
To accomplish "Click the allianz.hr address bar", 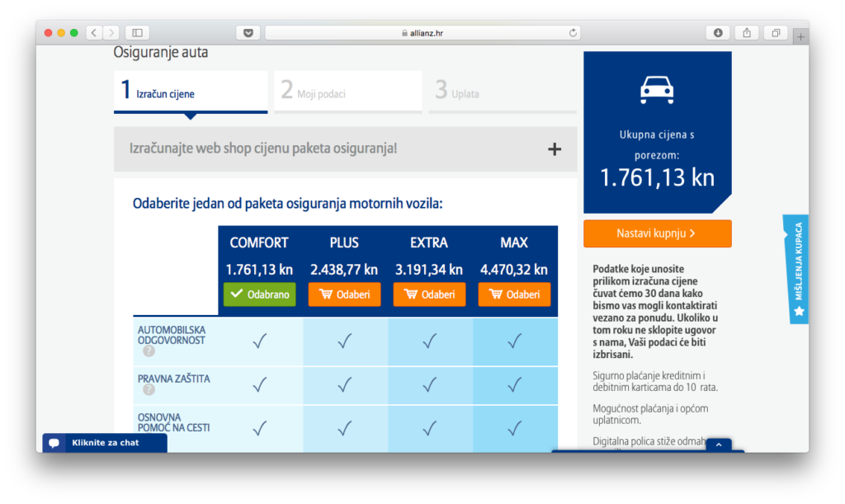I will [x=422, y=33].
